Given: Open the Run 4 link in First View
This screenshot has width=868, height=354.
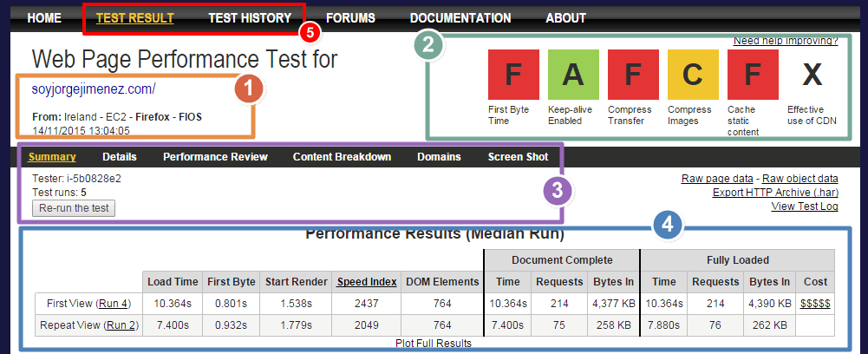Looking at the screenshot, I should (x=113, y=304).
